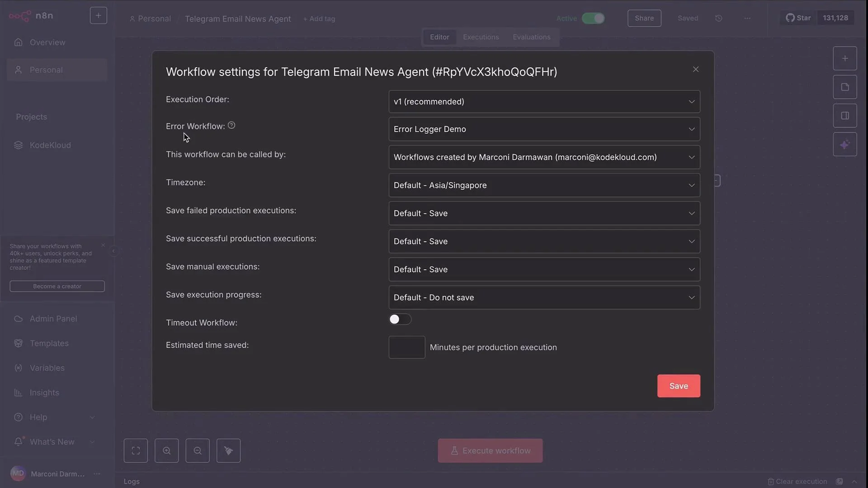This screenshot has height=488, width=868.
Task: Enable the Timeout Workflow switch
Action: [400, 319]
